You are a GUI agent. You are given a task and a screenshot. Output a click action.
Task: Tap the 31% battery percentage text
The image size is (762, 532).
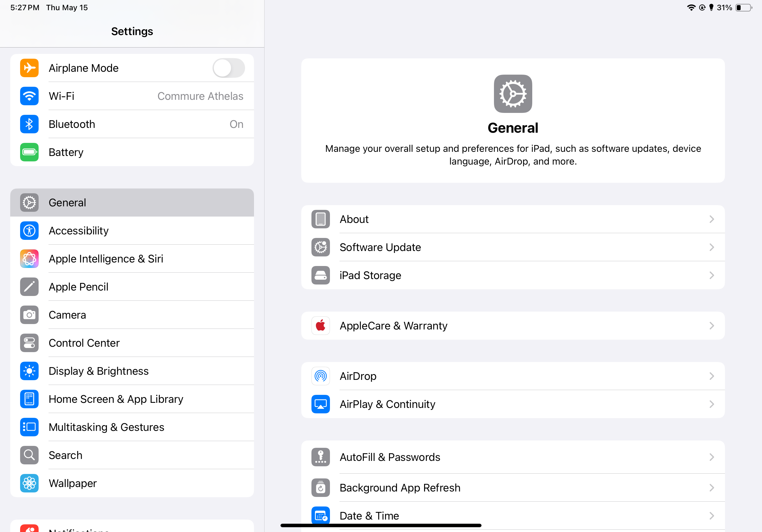(x=724, y=8)
